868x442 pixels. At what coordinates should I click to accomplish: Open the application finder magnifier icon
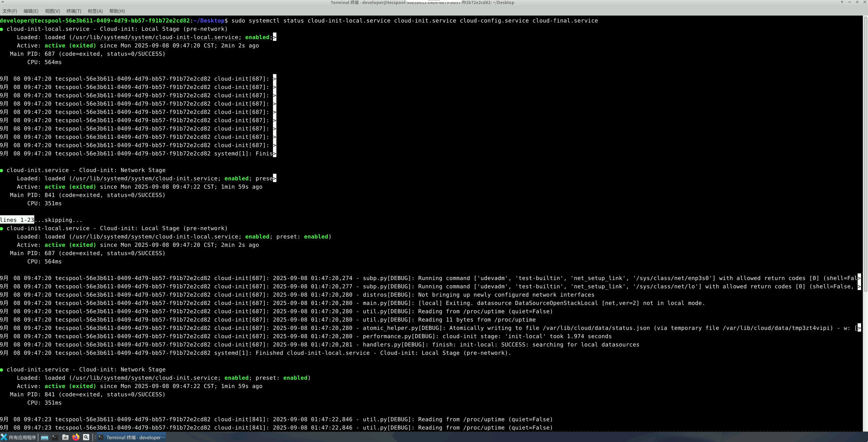click(86, 437)
